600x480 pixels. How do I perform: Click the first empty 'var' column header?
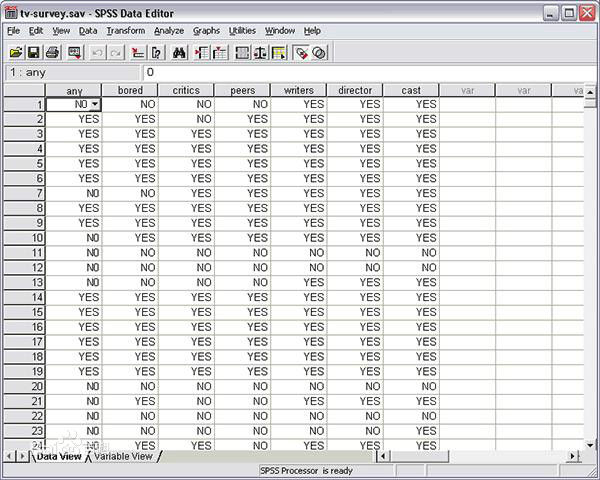(468, 91)
